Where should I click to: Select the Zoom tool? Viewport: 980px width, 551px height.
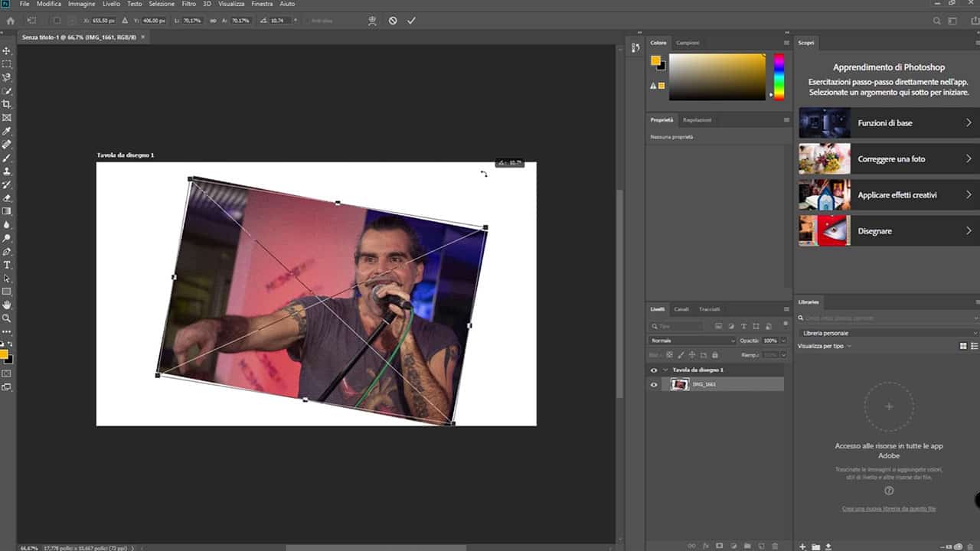point(7,318)
